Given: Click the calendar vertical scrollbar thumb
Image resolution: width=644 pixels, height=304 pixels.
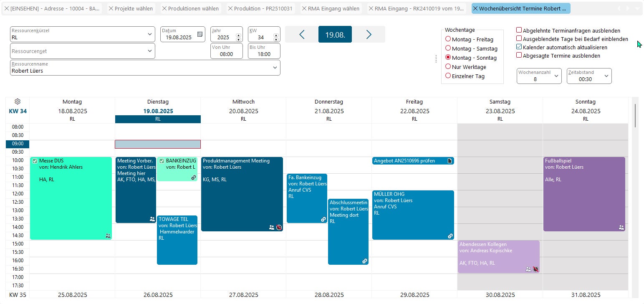Looking at the screenshot, I should pyautogui.click(x=635, y=115).
